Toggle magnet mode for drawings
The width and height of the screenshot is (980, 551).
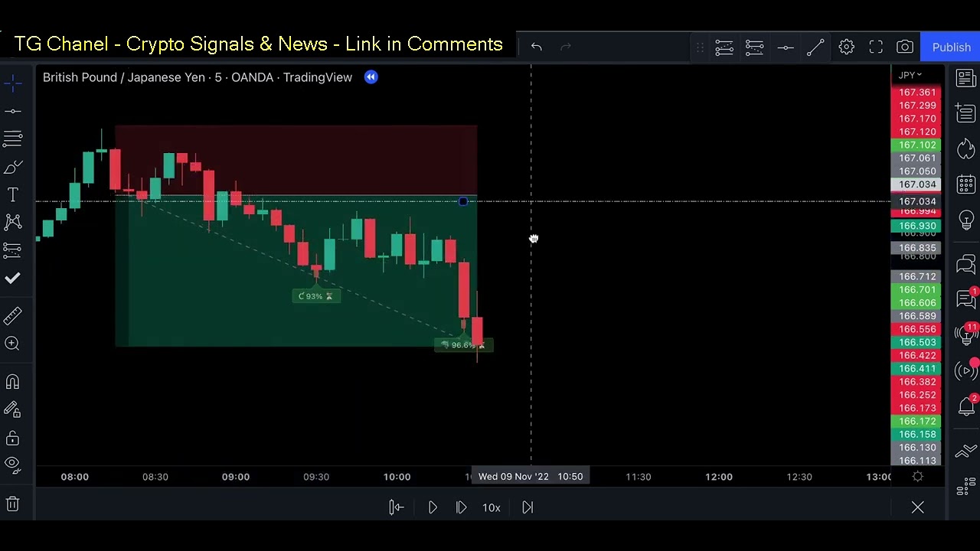[12, 381]
